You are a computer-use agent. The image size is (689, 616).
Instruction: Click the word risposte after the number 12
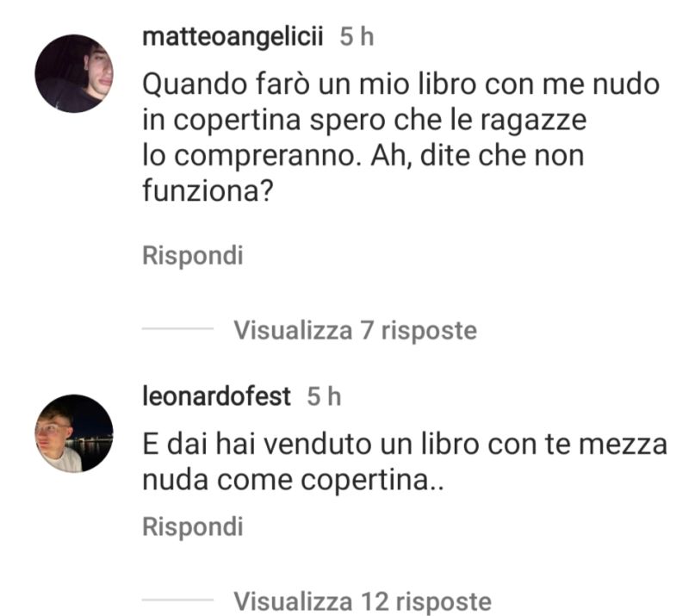pyautogui.click(x=444, y=601)
